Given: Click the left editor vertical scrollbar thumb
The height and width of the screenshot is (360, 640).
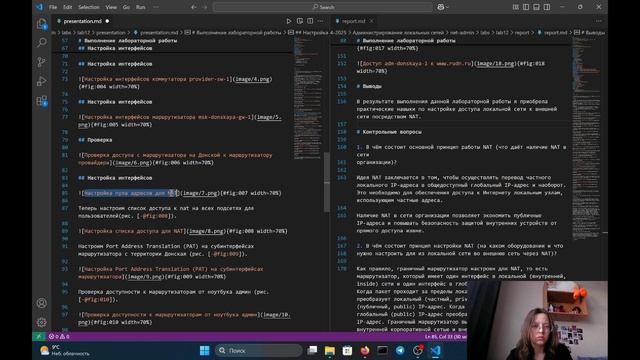Looking at the screenshot, I should coord(327,182).
